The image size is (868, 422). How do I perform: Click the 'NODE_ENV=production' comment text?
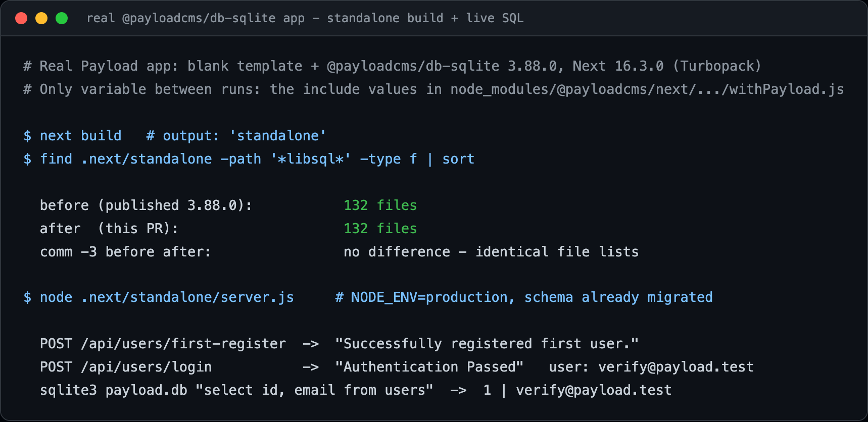click(x=429, y=297)
